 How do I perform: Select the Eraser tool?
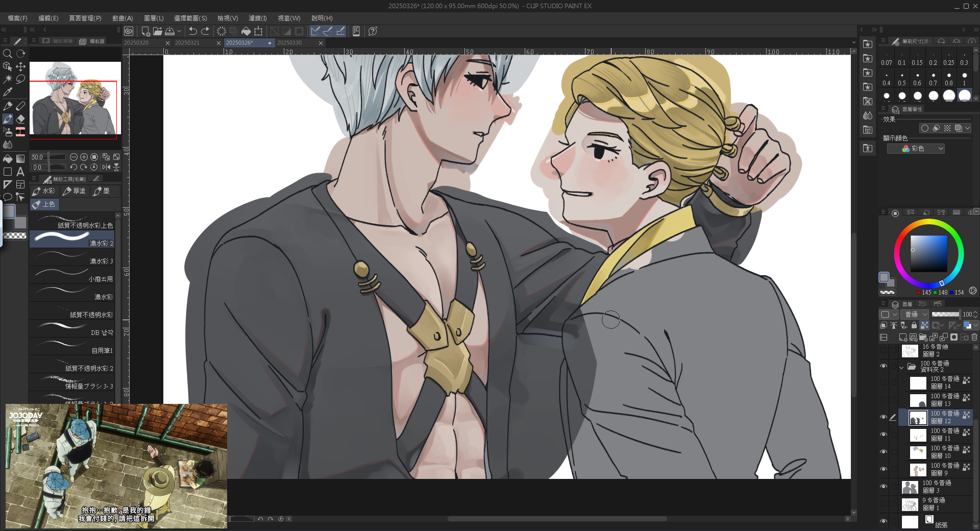click(20, 119)
